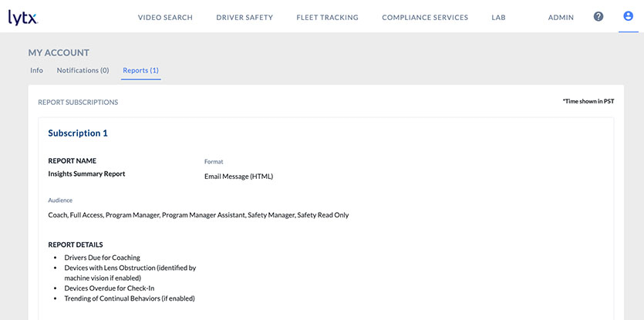Click the Audience roles list text
644x320 pixels.
[x=198, y=215]
